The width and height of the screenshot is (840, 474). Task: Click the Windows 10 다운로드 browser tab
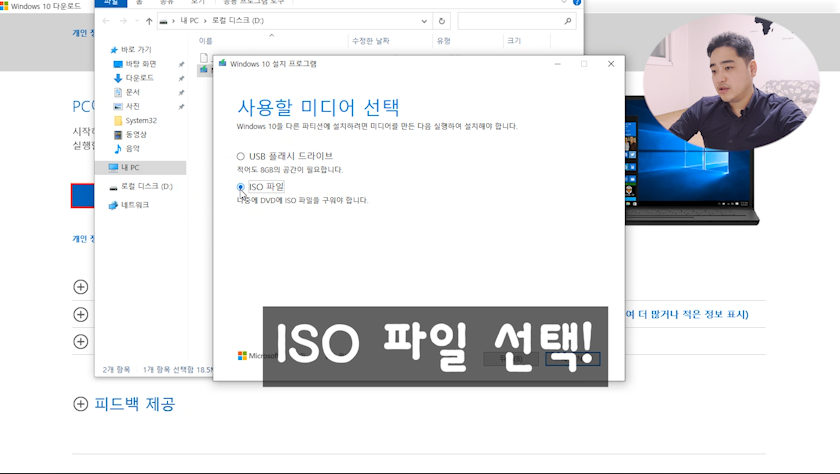(41, 6)
